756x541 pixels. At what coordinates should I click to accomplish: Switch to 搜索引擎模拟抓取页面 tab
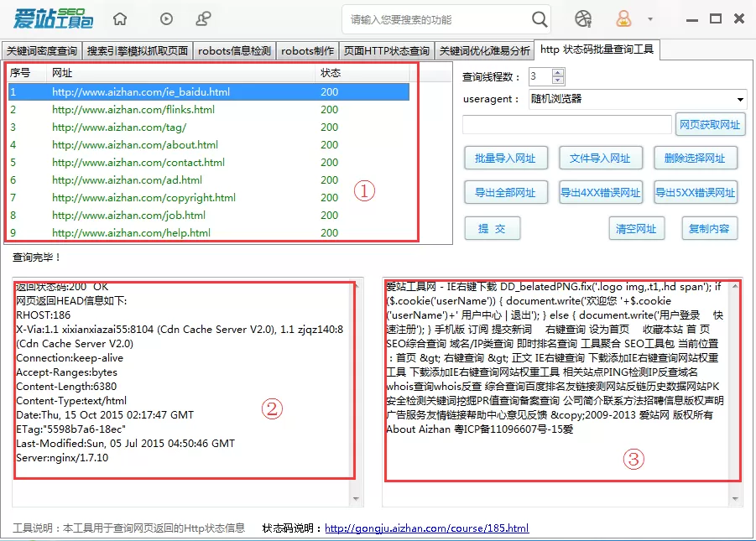[138, 50]
